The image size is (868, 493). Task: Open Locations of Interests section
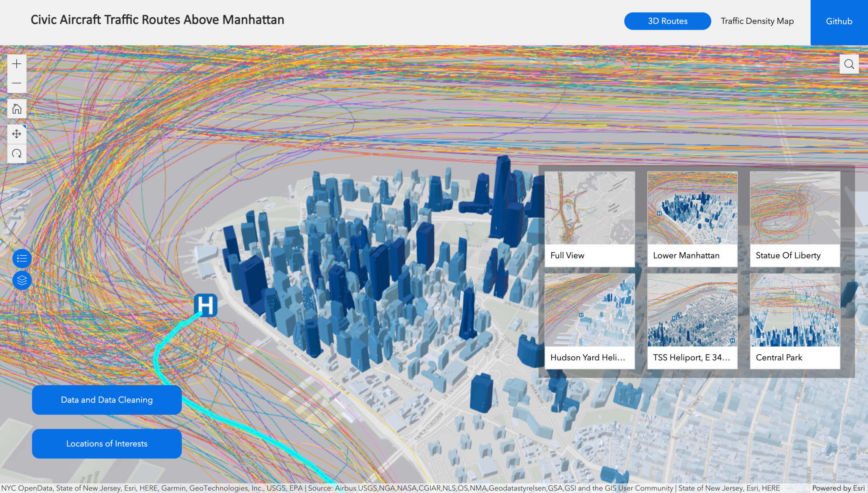tap(107, 443)
